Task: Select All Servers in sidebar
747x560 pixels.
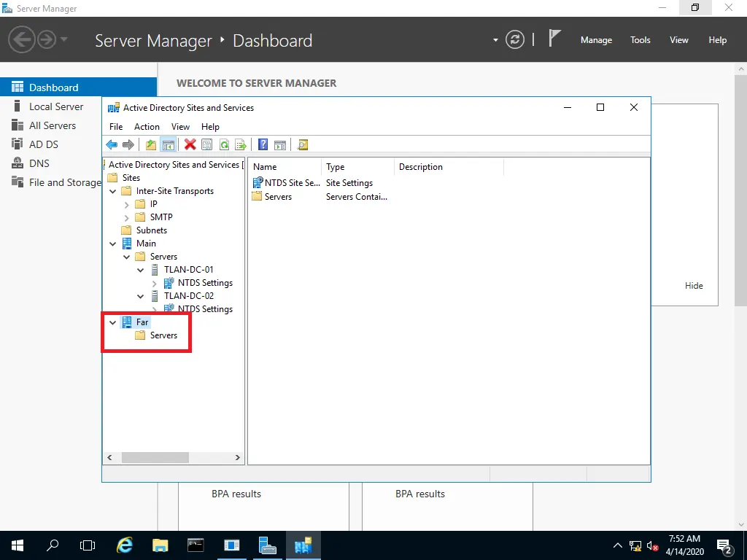Action: click(x=51, y=125)
